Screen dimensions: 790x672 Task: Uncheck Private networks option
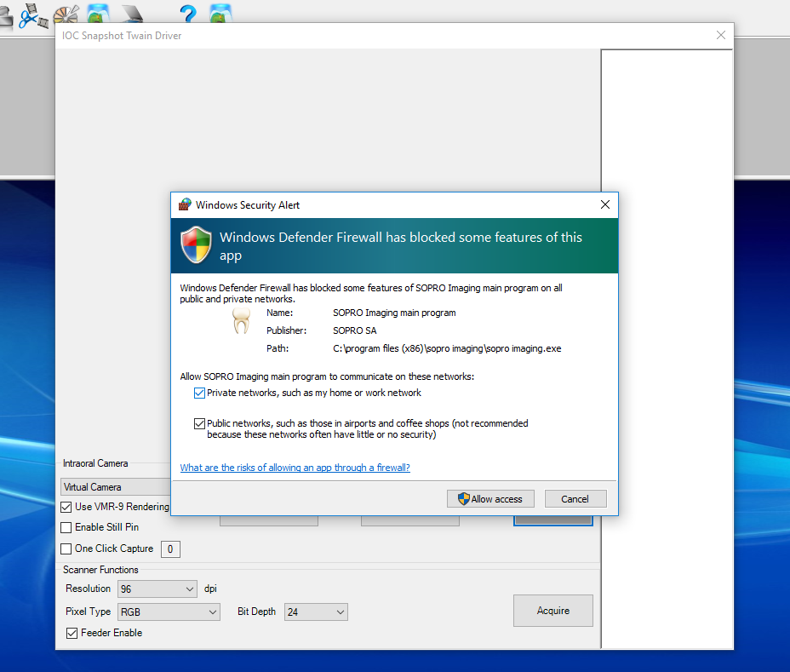pyautogui.click(x=199, y=393)
